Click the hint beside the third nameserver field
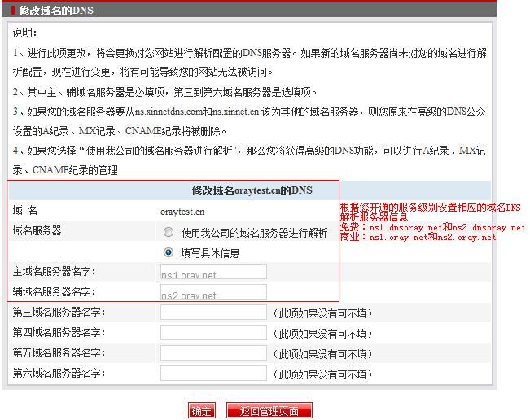The height and width of the screenshot is (420, 530). point(322,313)
